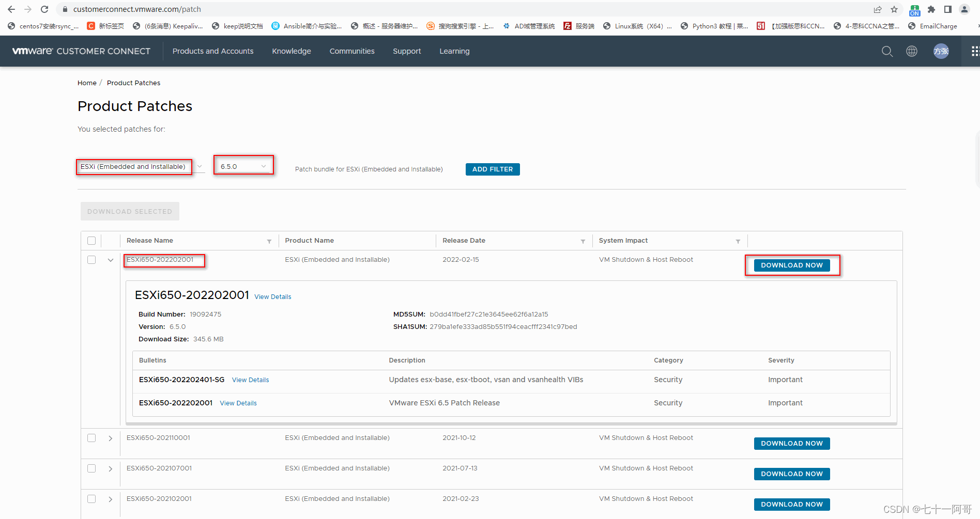Open the green ON extension icon
The width and height of the screenshot is (980, 519).
(x=915, y=10)
